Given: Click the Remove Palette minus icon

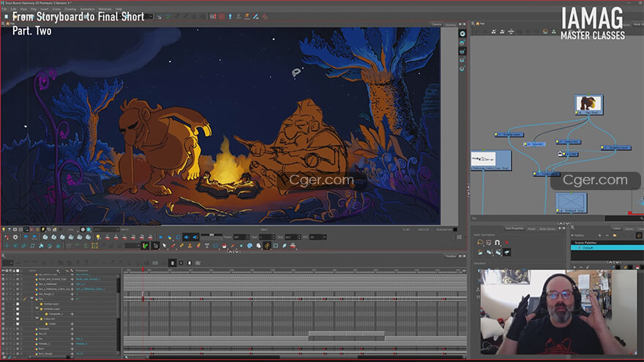Looking at the screenshot, I should coord(607,235).
